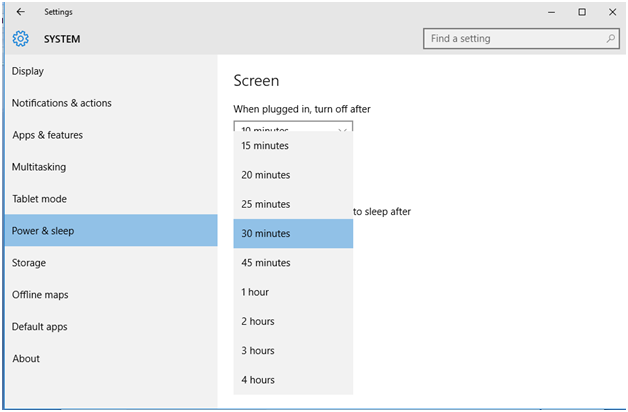Go to Notifications & actions
The width and height of the screenshot is (628, 412).
coord(62,103)
